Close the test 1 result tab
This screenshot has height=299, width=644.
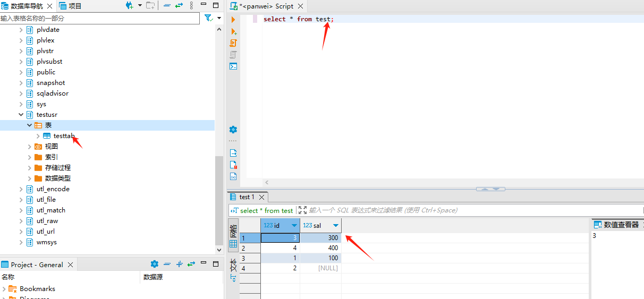[261, 197]
